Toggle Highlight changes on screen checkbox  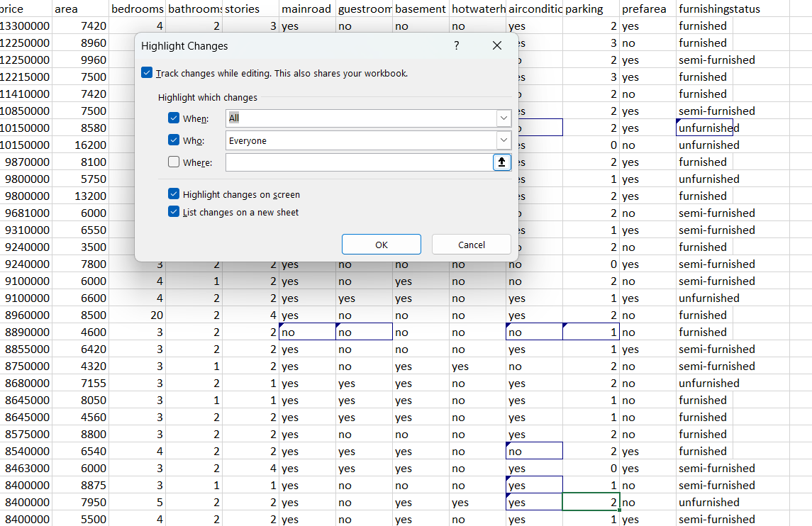pyautogui.click(x=174, y=194)
